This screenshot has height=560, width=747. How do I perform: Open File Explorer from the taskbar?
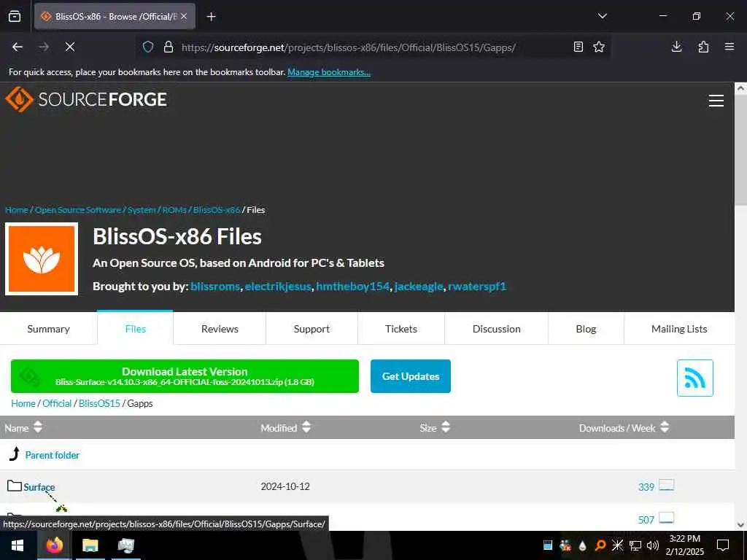click(90, 545)
